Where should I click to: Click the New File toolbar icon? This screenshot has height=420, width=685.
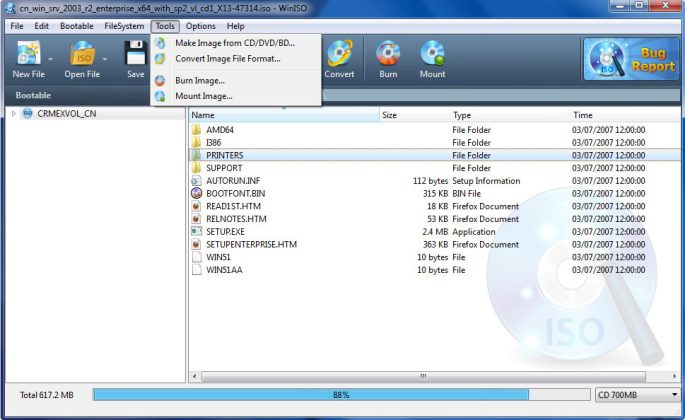point(29,53)
